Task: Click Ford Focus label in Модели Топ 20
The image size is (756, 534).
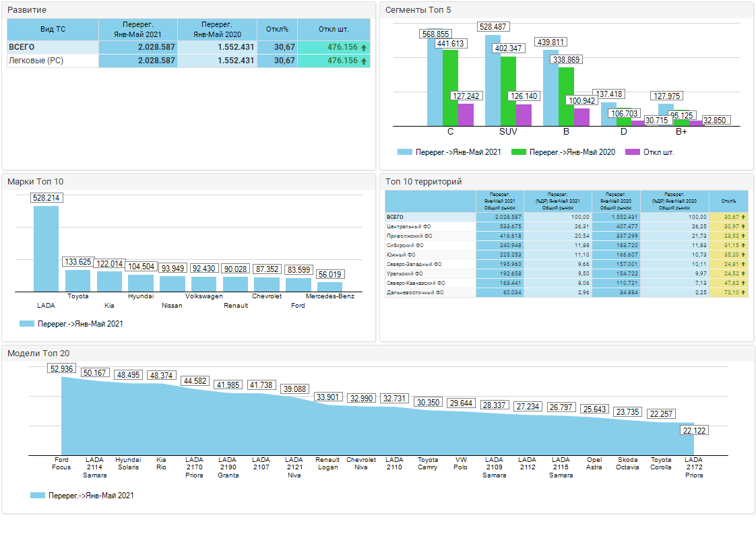Action: pyautogui.click(x=61, y=464)
